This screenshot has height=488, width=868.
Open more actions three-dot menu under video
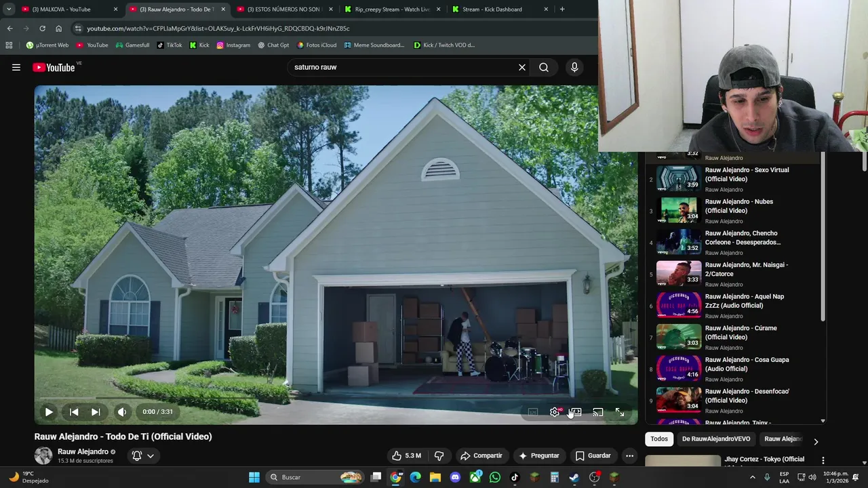629,455
